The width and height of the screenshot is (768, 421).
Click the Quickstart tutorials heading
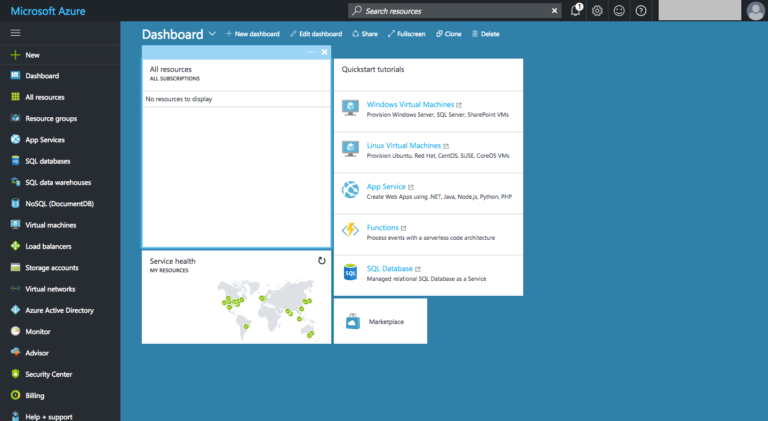click(373, 69)
